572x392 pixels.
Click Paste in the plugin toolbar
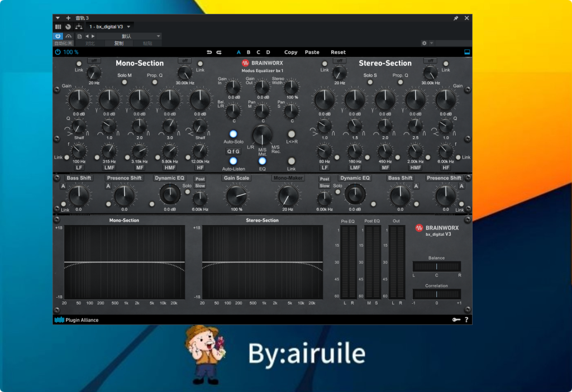[x=312, y=52]
